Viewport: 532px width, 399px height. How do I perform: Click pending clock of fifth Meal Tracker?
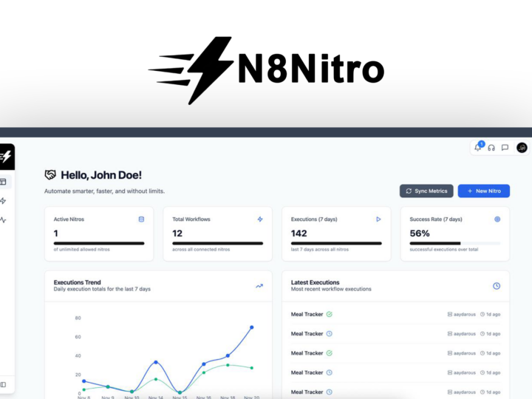tap(329, 392)
